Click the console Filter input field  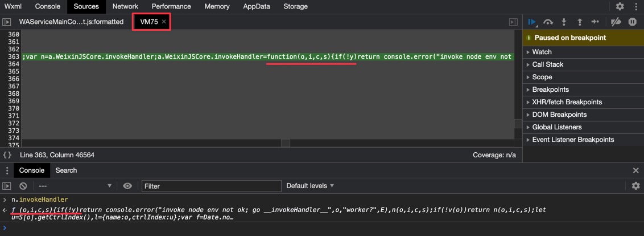(211, 186)
